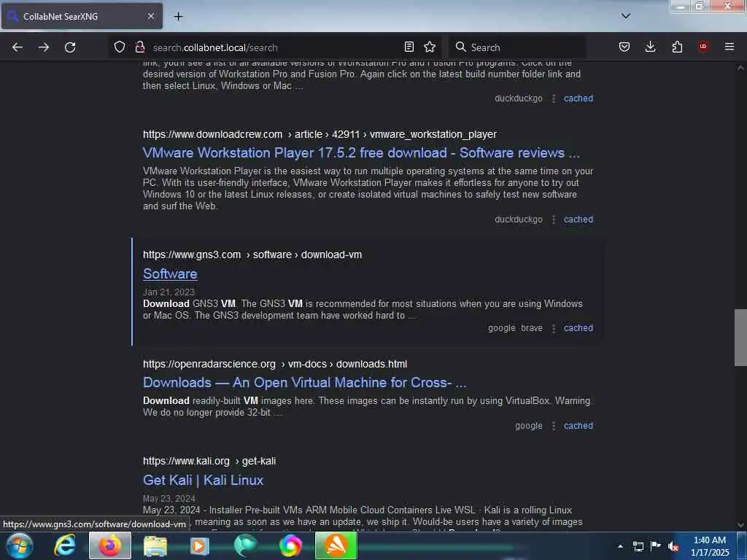Open the Get Kali | Kali Linux result
This screenshot has width=747, height=560.
click(x=203, y=480)
